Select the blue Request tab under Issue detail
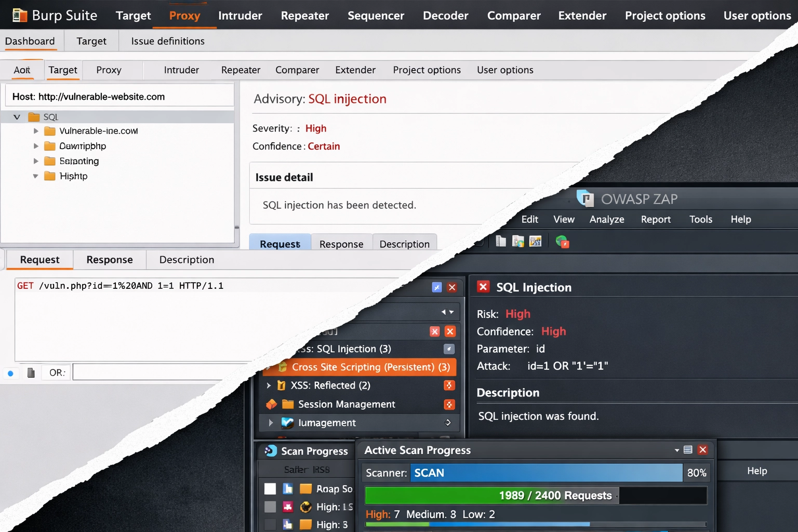The image size is (798, 532). (280, 243)
